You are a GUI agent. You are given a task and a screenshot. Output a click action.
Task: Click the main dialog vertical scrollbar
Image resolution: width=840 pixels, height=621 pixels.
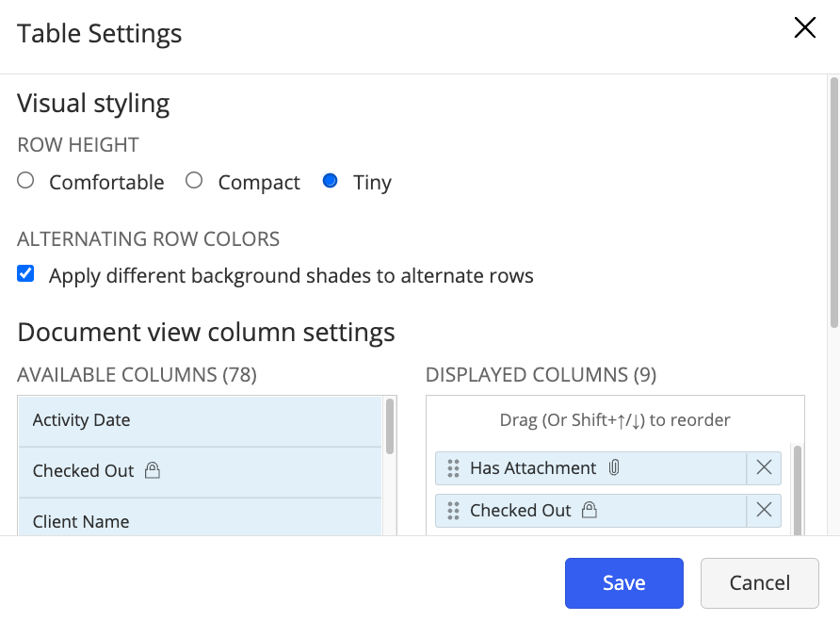[x=832, y=202]
